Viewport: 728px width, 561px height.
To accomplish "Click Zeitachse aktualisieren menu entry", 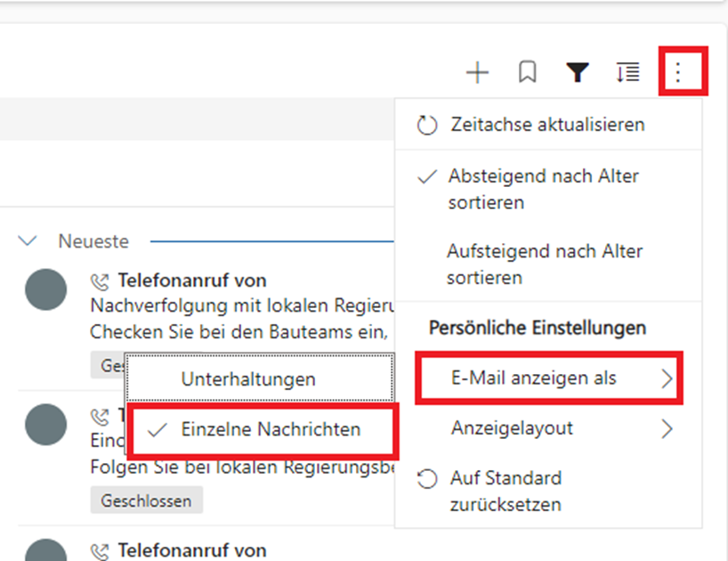I will pos(546,125).
